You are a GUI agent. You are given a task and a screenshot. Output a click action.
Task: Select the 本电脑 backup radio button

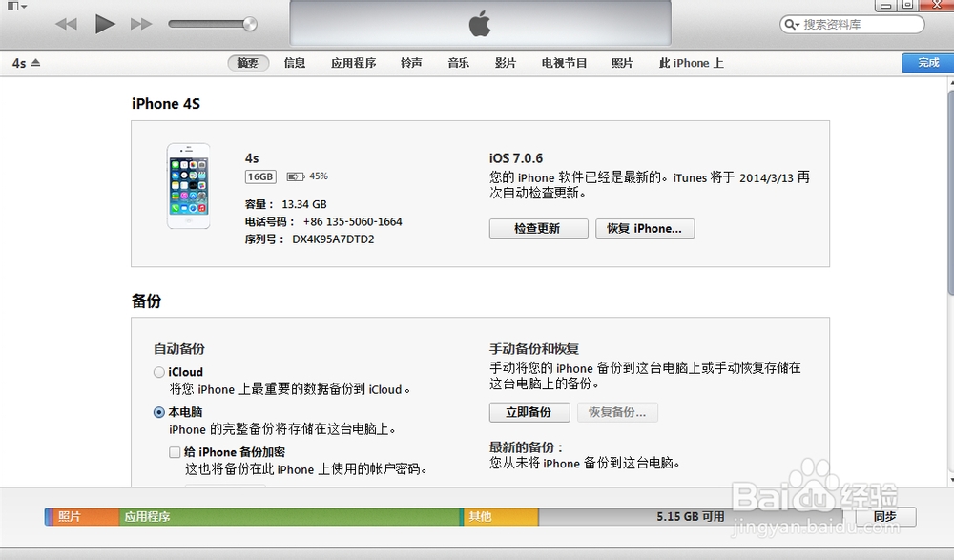159,412
